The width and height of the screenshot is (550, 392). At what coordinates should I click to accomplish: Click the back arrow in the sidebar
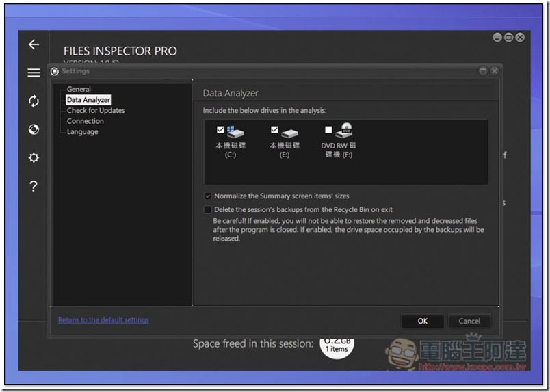point(34,44)
